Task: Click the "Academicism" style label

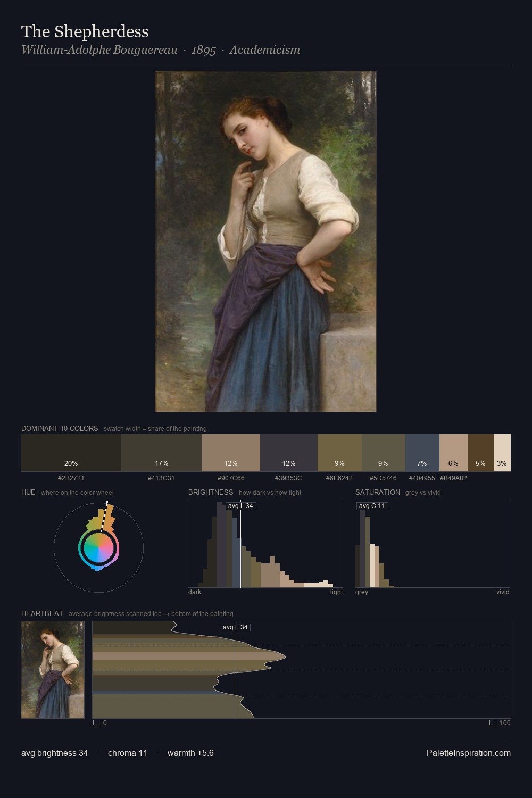Action: coord(265,50)
